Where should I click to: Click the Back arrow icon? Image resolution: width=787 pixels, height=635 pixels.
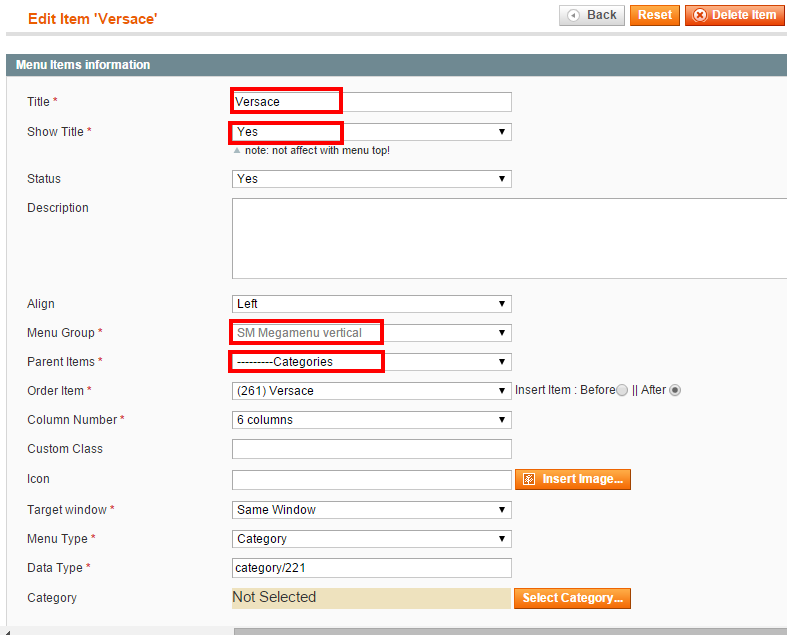(573, 16)
